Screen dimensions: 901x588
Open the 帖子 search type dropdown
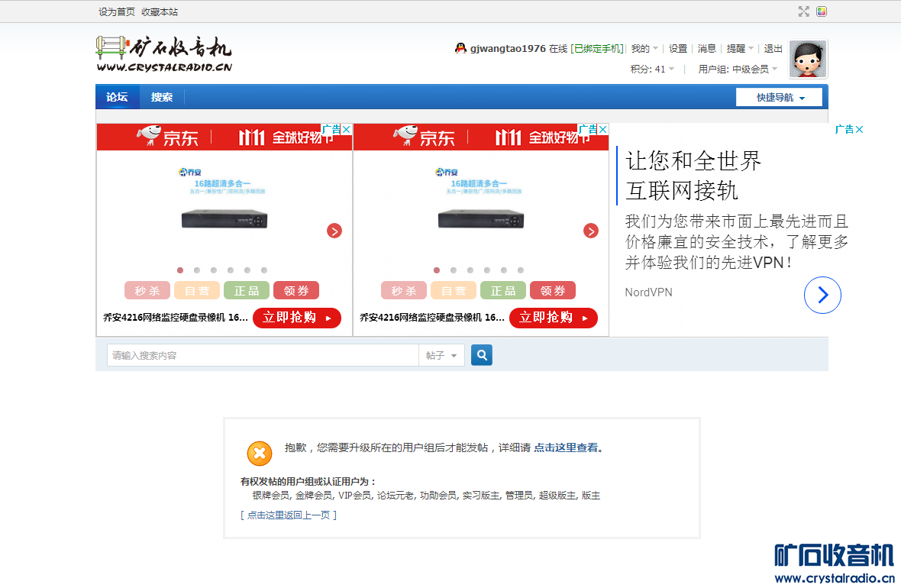[x=441, y=356]
